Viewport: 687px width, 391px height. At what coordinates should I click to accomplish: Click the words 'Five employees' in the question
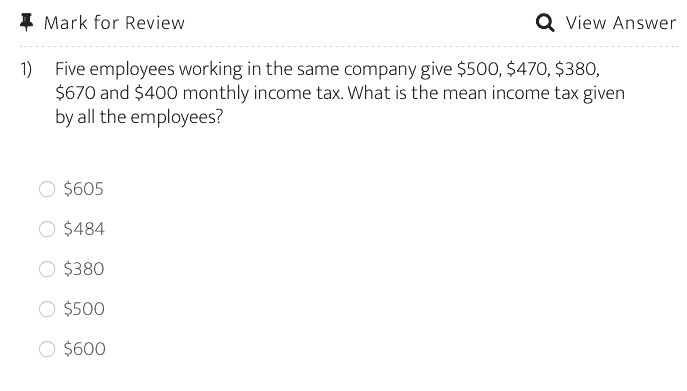[115, 69]
